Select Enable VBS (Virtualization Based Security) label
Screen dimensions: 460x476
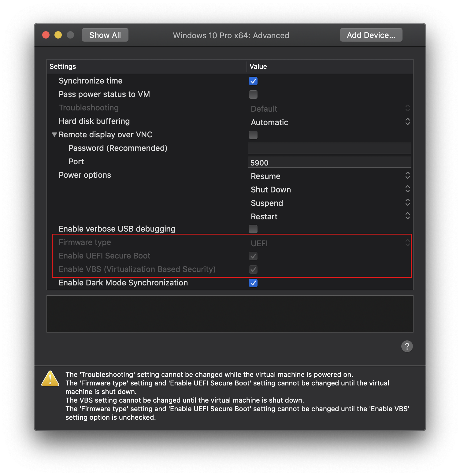tap(137, 269)
